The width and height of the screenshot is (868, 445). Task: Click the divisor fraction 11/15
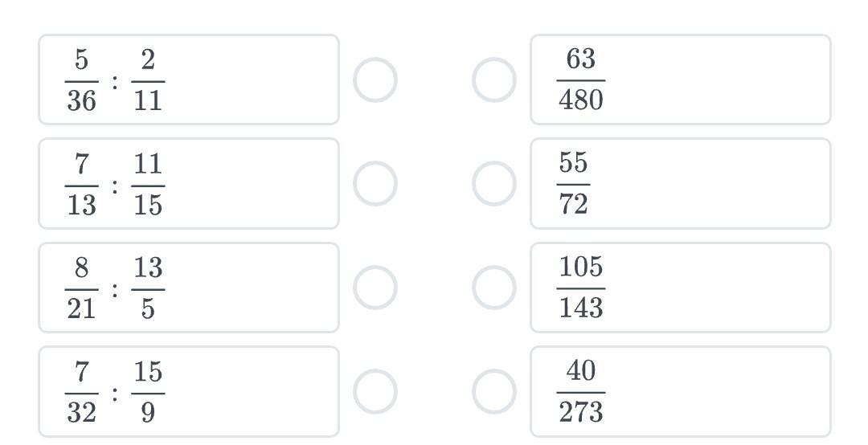pyautogui.click(x=148, y=184)
